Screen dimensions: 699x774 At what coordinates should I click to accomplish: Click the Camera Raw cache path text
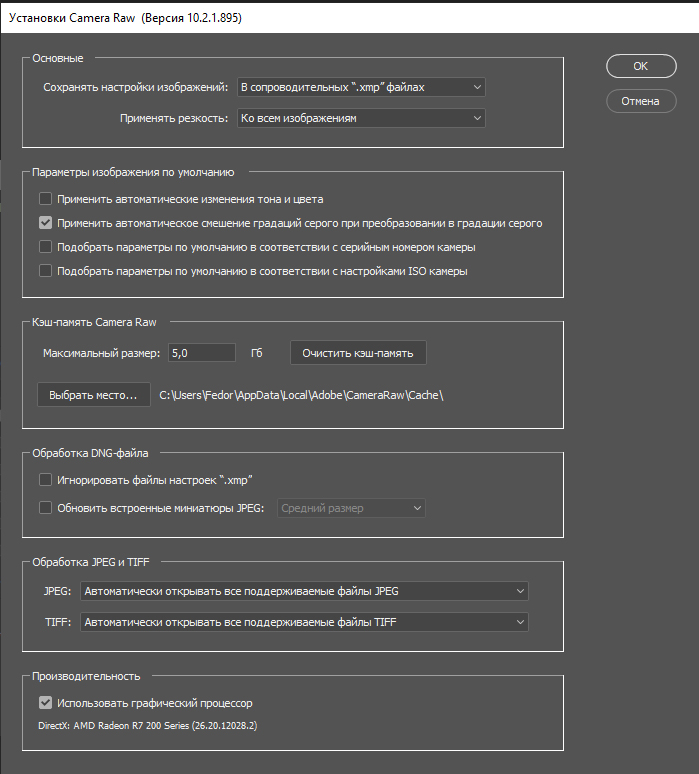301,395
